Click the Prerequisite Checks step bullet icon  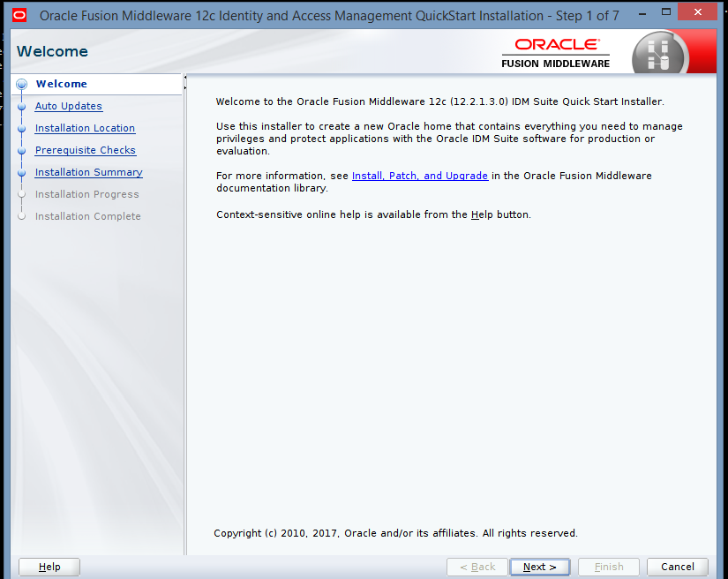pyautogui.click(x=21, y=151)
